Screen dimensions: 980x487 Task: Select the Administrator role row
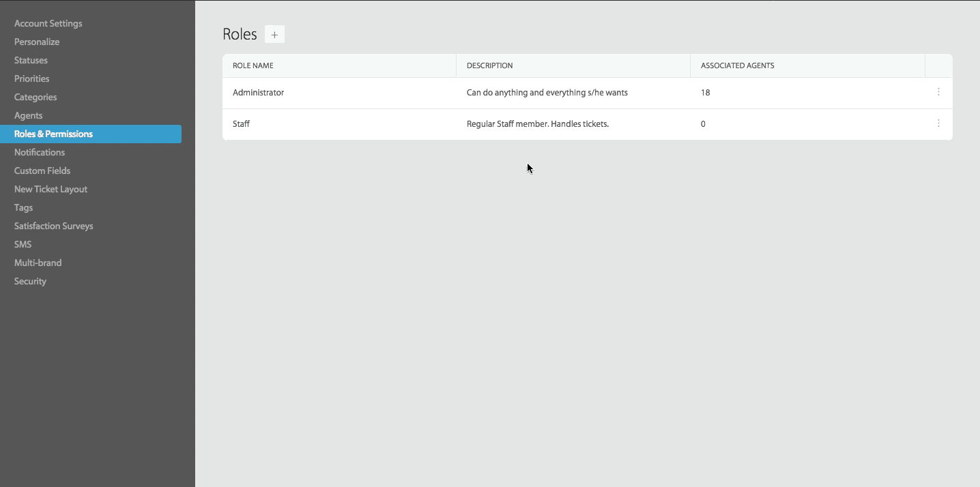(258, 92)
